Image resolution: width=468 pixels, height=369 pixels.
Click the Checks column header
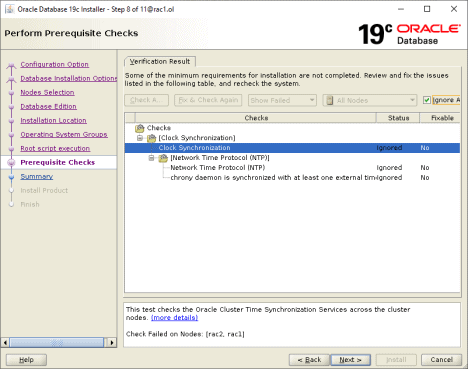tap(256, 118)
